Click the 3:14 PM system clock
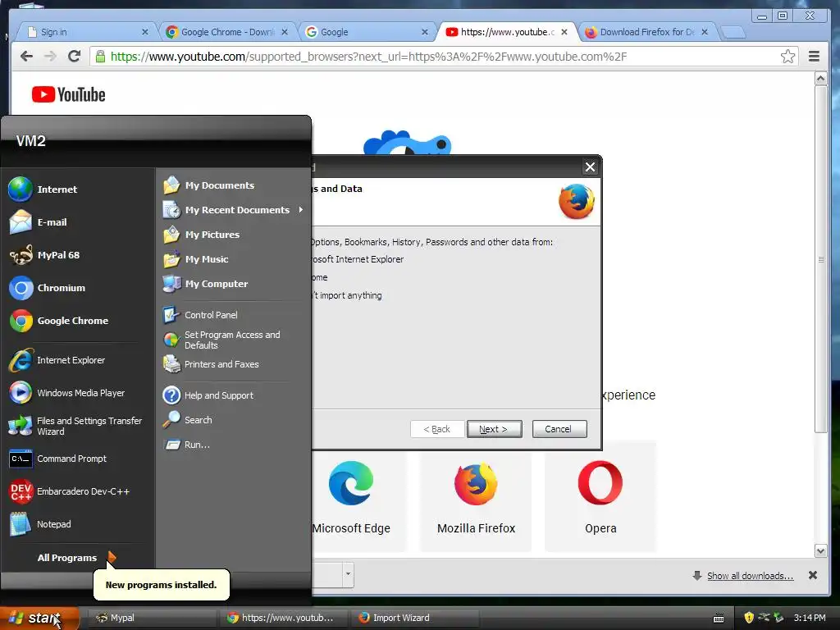 [810, 618]
